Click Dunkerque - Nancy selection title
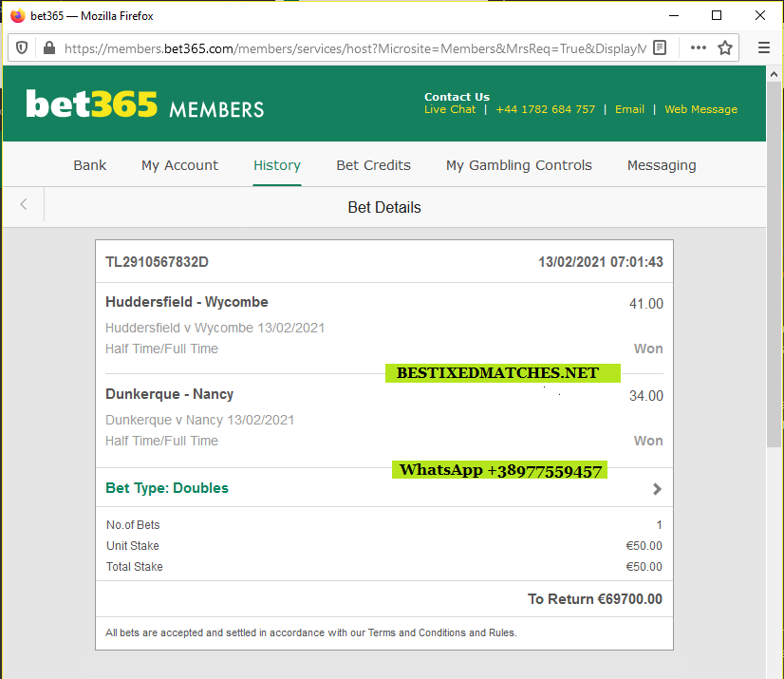 [170, 394]
